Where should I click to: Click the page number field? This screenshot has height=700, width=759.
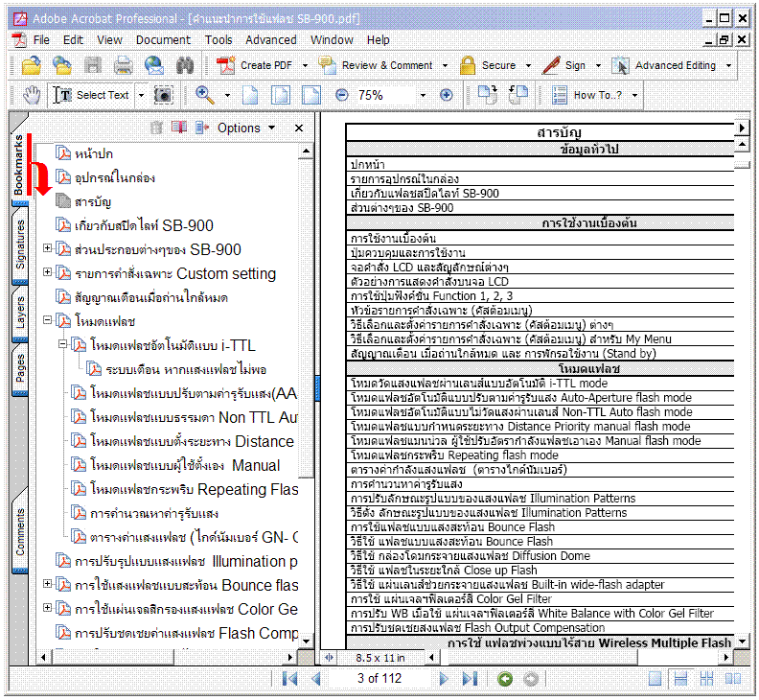pyautogui.click(x=379, y=679)
